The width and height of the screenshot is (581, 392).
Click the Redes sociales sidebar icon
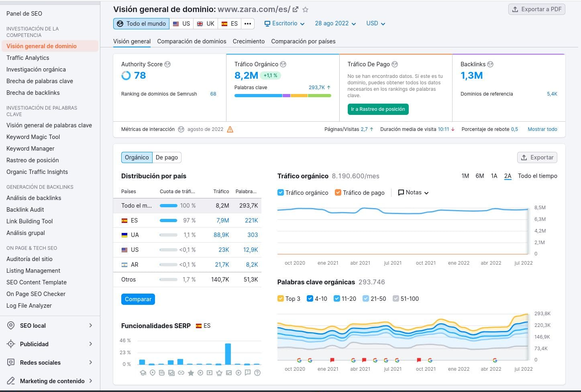point(11,363)
